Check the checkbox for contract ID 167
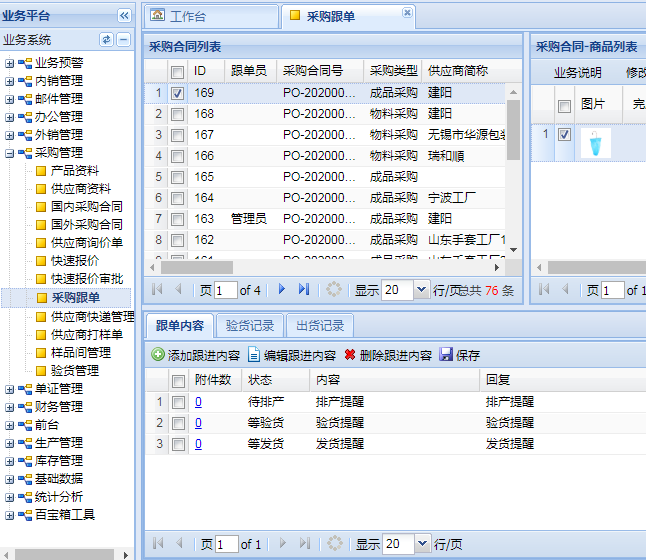The width and height of the screenshot is (646, 560). coord(177,135)
